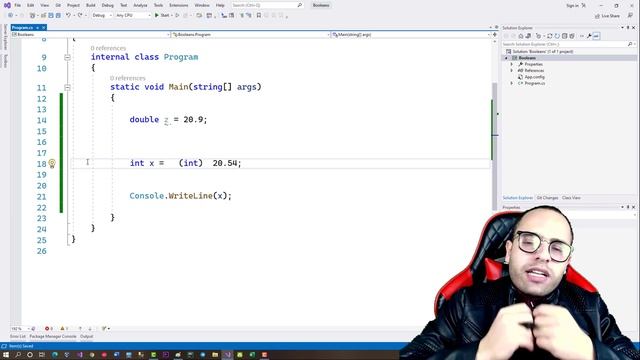Click the Sign in link
The image size is (640, 360).
tap(572, 5)
